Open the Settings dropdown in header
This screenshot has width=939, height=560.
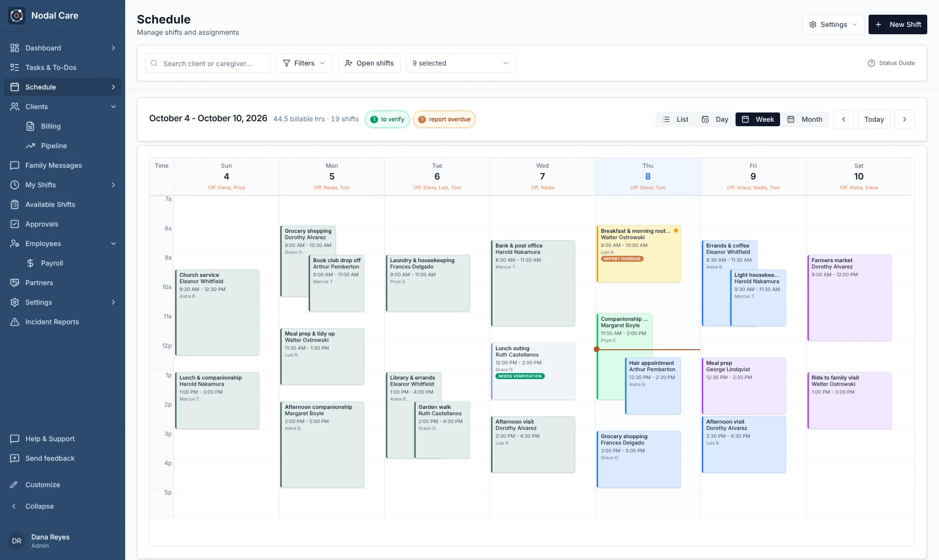tap(833, 24)
